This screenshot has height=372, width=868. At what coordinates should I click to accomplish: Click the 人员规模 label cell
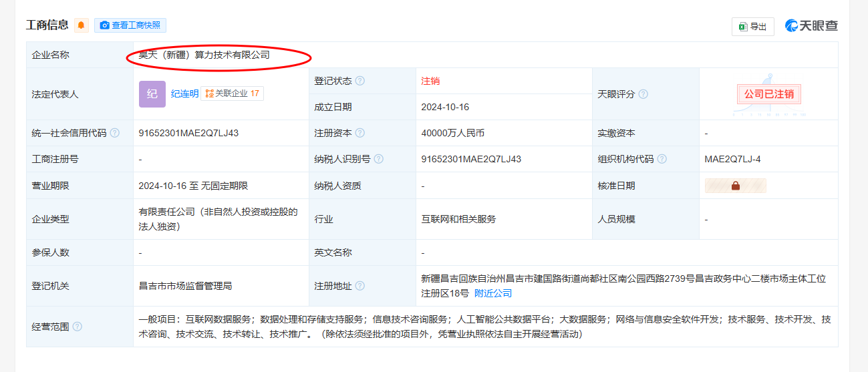pos(645,219)
